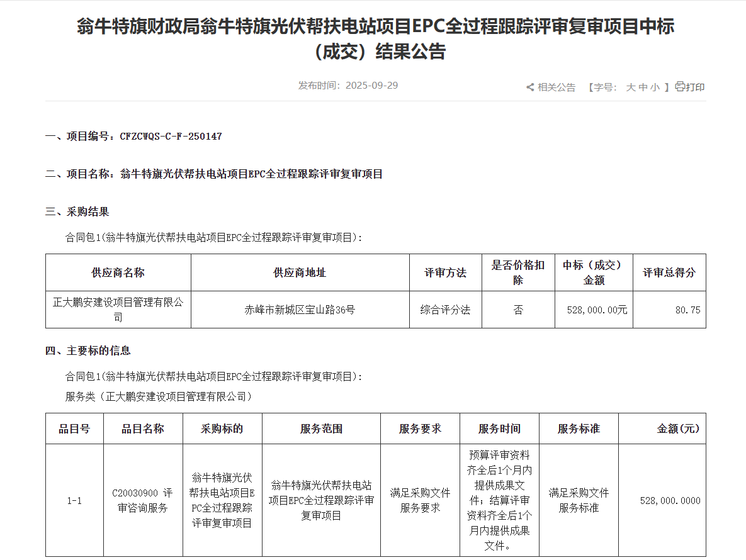Set font size to 中
The width and height of the screenshot is (746, 560).
point(643,87)
